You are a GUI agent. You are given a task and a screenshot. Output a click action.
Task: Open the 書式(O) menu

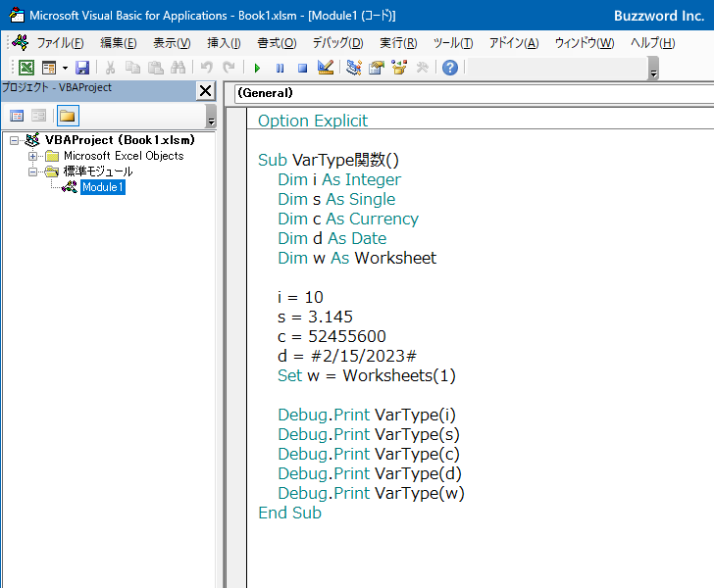[x=277, y=43]
